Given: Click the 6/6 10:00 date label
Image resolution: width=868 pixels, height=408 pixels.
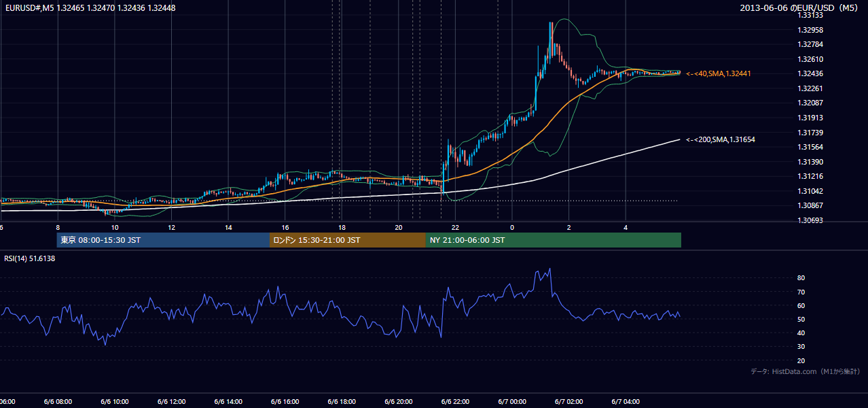Looking at the screenshot, I should [115, 402].
